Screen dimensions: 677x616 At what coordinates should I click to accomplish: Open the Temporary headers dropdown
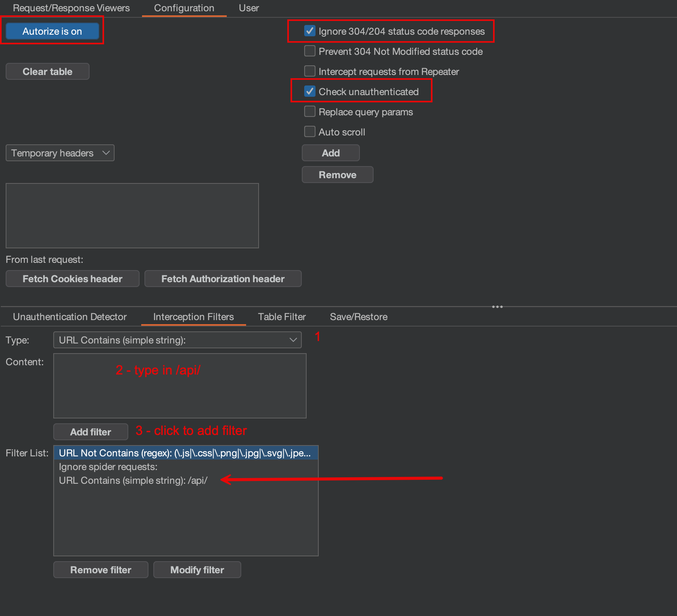click(x=60, y=153)
